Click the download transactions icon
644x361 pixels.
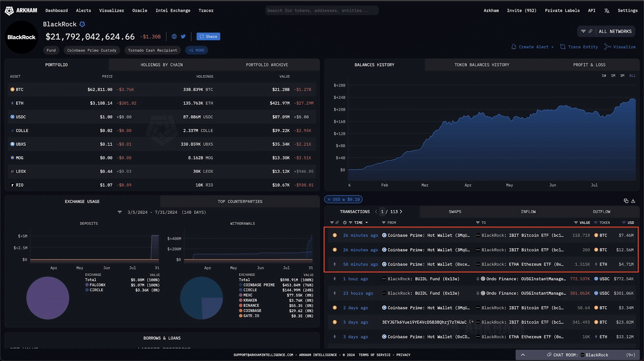[x=633, y=201]
